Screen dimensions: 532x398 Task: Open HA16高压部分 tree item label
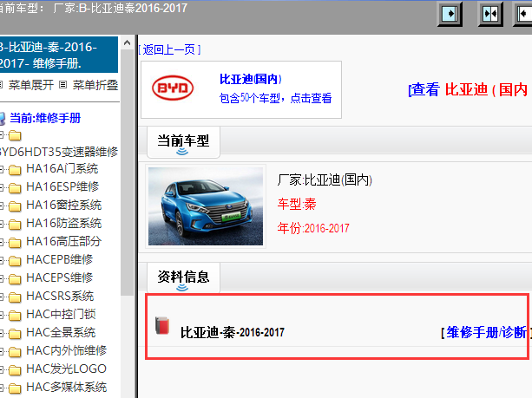pyautogui.click(x=63, y=241)
